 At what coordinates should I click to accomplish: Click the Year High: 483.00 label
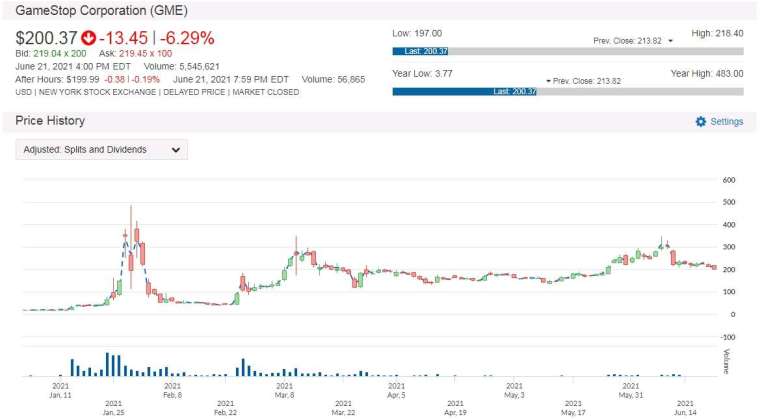707,74
